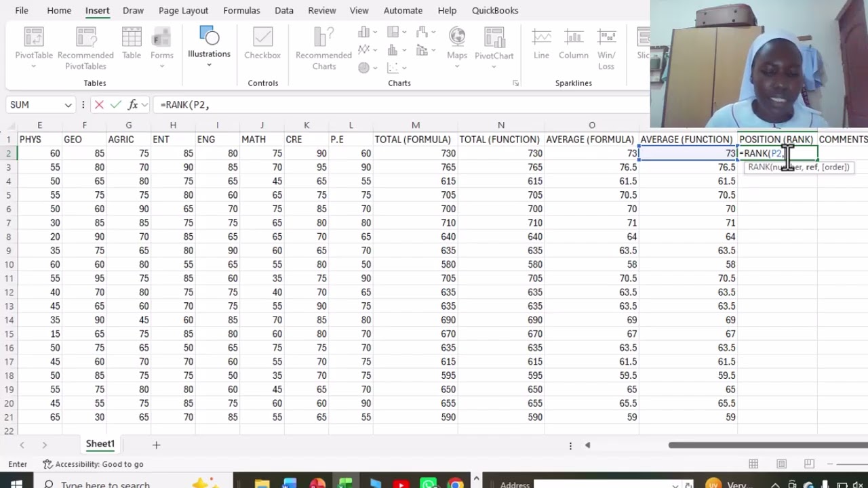The width and height of the screenshot is (868, 488).
Task: Open Recommended PivotTables
Action: pyautogui.click(x=85, y=49)
